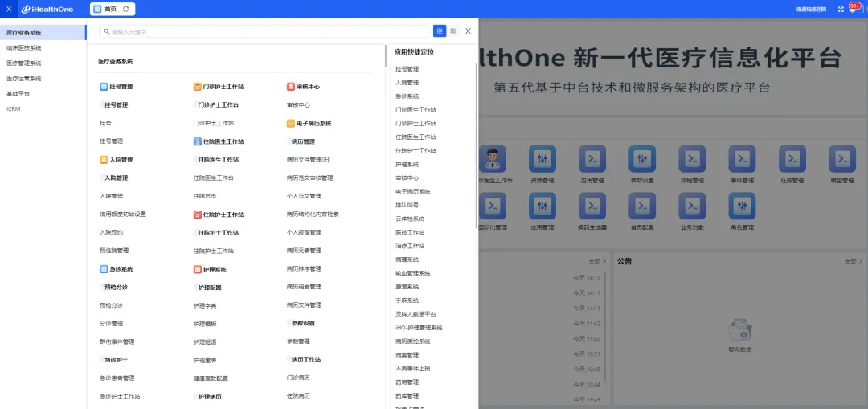Click the 入院管理 orange category icon

104,159
